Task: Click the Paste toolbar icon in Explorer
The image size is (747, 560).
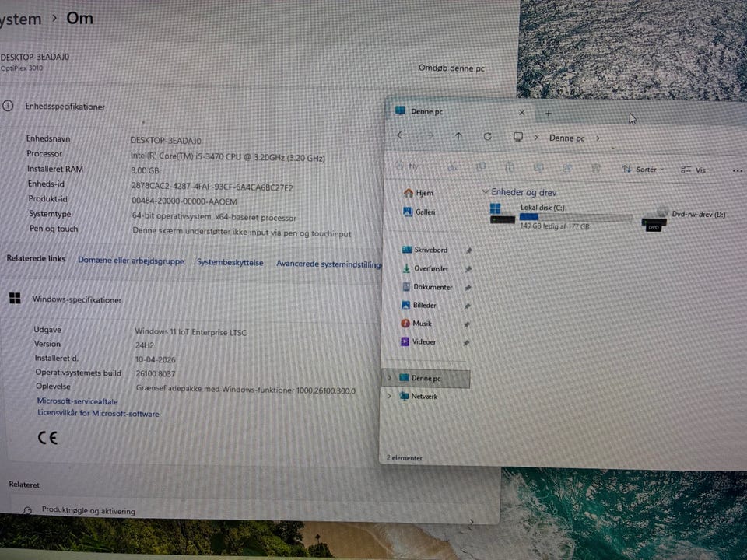Action: tap(509, 167)
